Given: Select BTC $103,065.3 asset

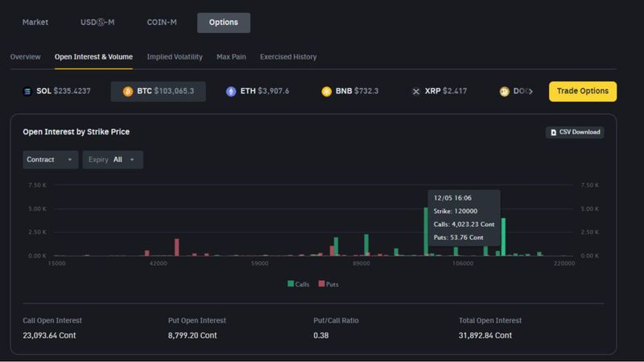Looking at the screenshot, I should pos(158,91).
